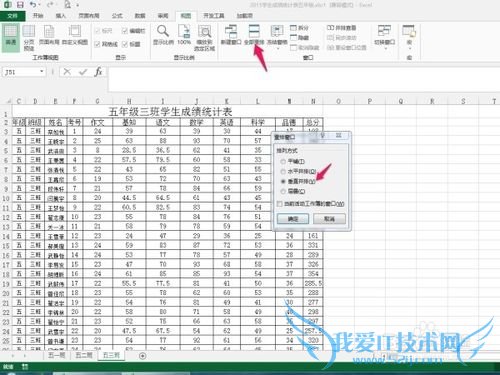Click 切换窗口 switch windows icon
This screenshot has width=500, height=375.
(x=384, y=32)
